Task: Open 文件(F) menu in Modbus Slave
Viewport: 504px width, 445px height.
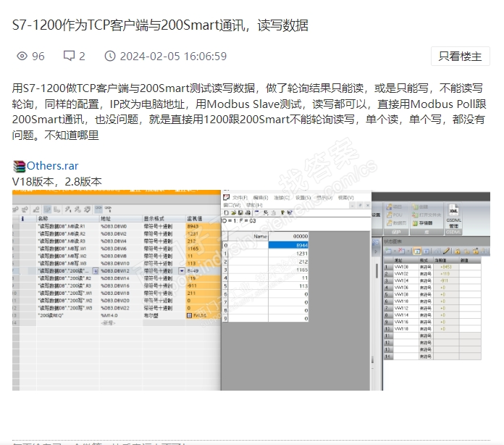Action: click(x=240, y=198)
